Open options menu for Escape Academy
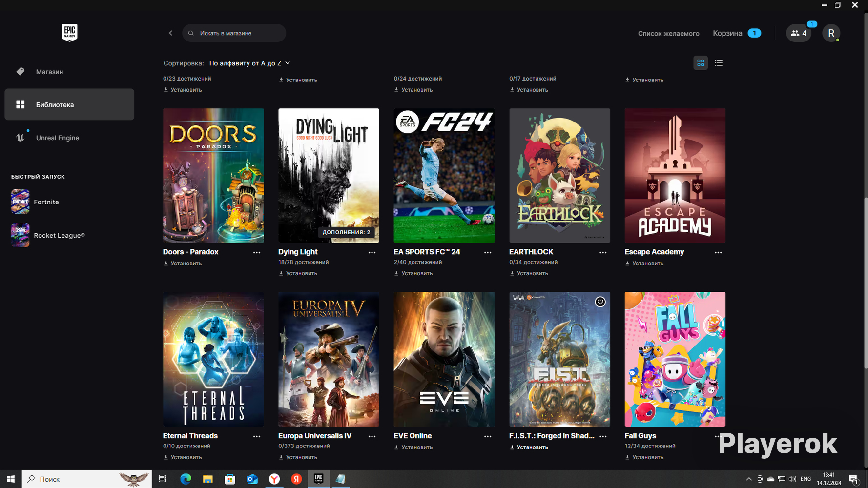 [x=718, y=252]
